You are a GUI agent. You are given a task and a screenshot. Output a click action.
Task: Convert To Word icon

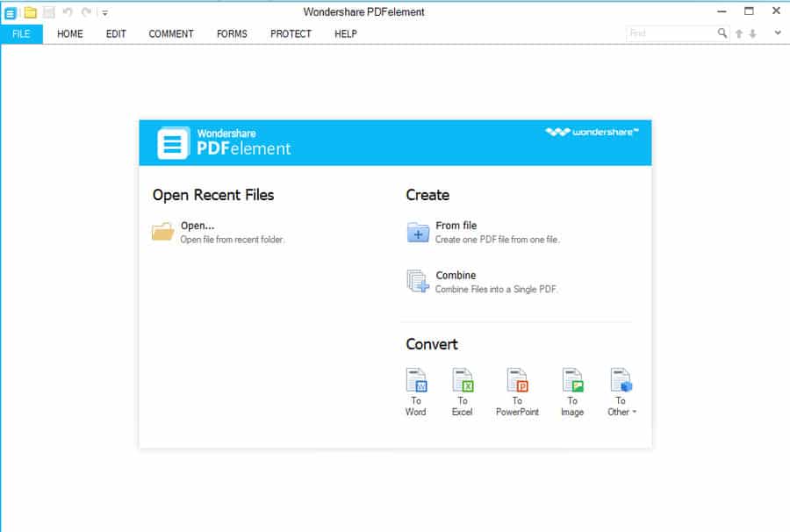pos(417,380)
